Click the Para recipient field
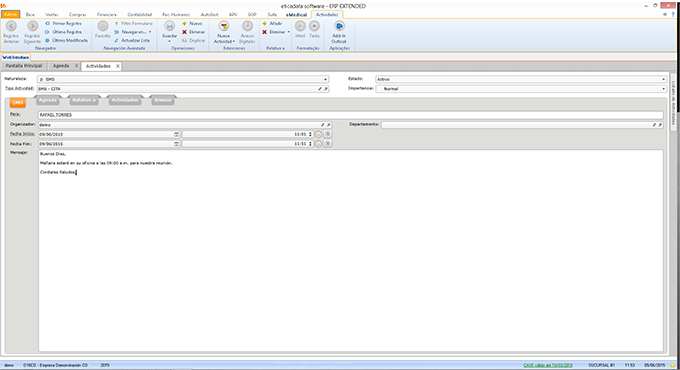680x370 pixels. pos(351,115)
